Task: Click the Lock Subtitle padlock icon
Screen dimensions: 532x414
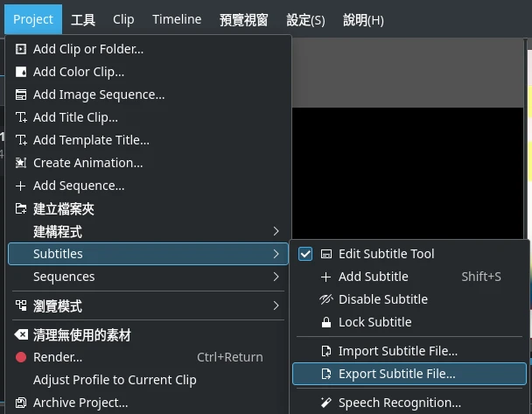Action: [x=326, y=322]
